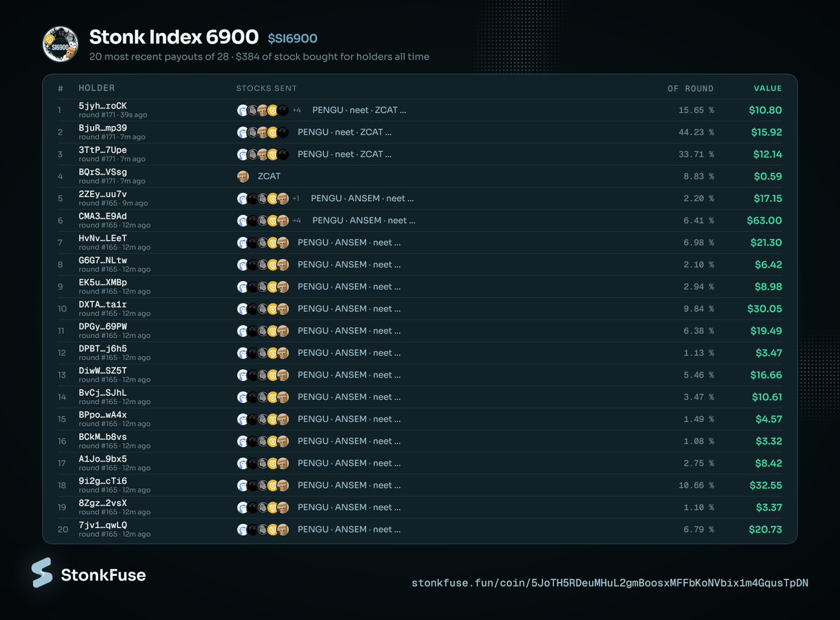The image size is (840, 620).
Task: Click the stock icons in DPBT…j6h5 row
Action: (262, 353)
